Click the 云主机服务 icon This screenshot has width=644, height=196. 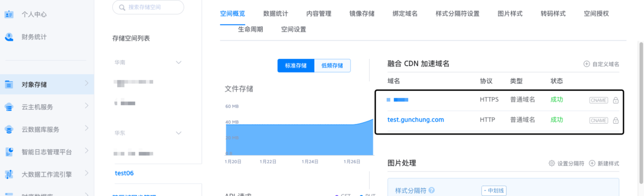pos(9,107)
